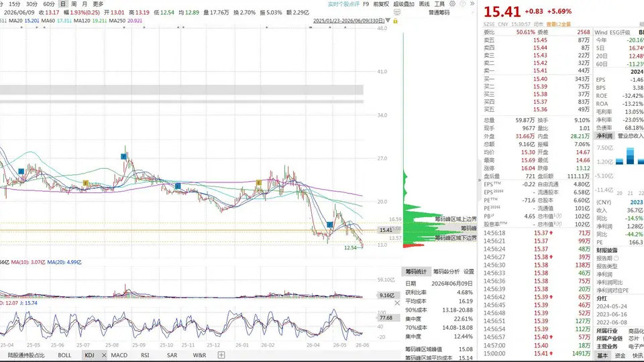
Task: Open the 更多 period options
Action: point(98,4)
